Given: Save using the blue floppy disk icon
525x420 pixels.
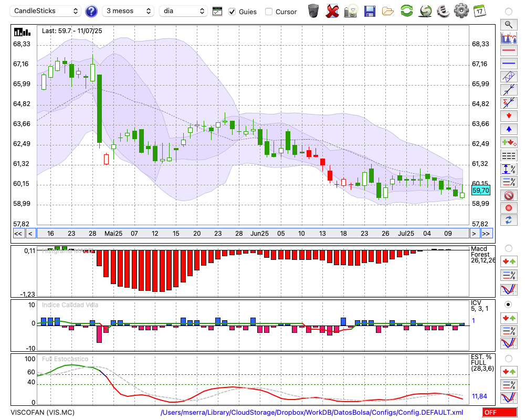Looking at the screenshot, I should (x=369, y=11).
